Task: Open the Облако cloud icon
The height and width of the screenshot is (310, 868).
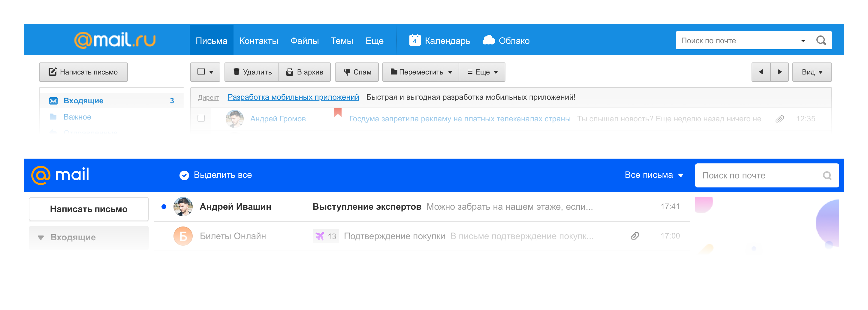Action: (489, 40)
